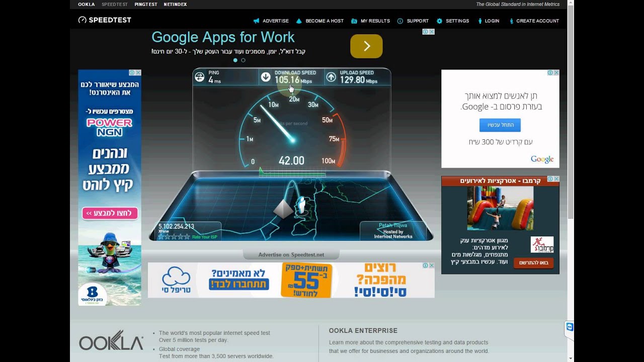Click the Petah Tiqwa server location label
Screen dimensions: 644x362
click(393, 226)
